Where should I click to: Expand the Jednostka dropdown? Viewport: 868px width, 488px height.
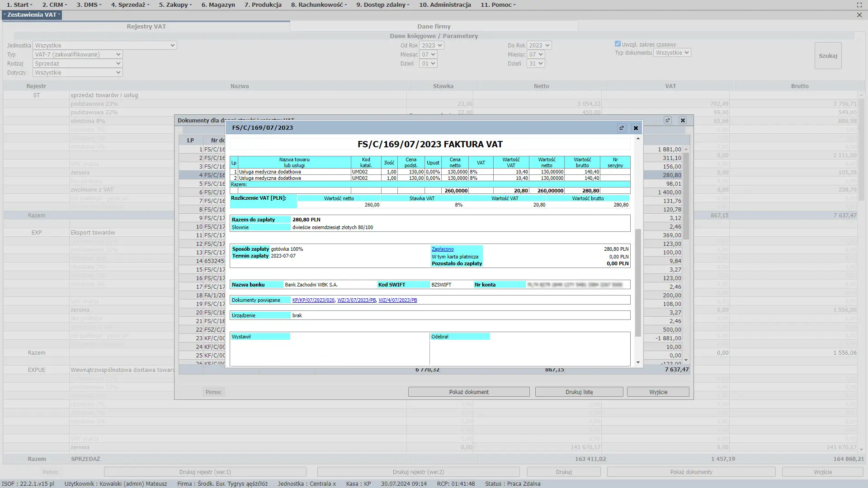pos(105,45)
